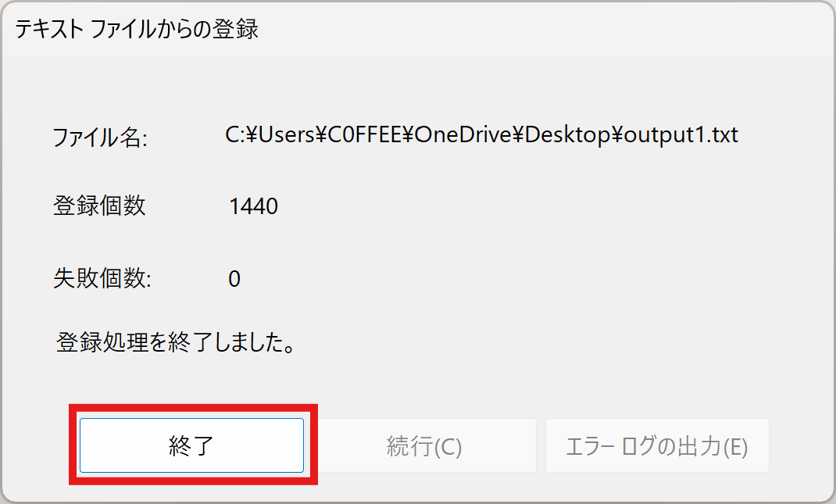The width and height of the screenshot is (836, 504).
Task: Close the dialog with the highlighted 終了 button
Action: (191, 445)
